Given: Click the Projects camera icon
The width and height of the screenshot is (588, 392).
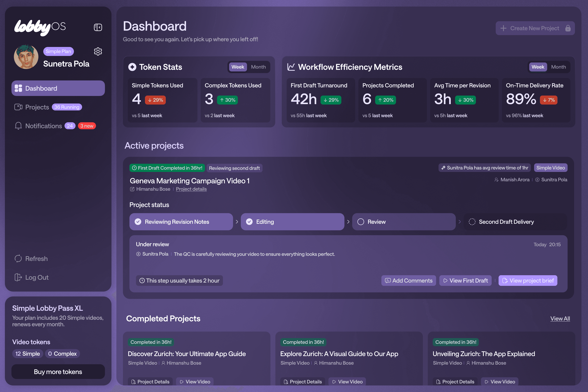Looking at the screenshot, I should click(x=18, y=107).
